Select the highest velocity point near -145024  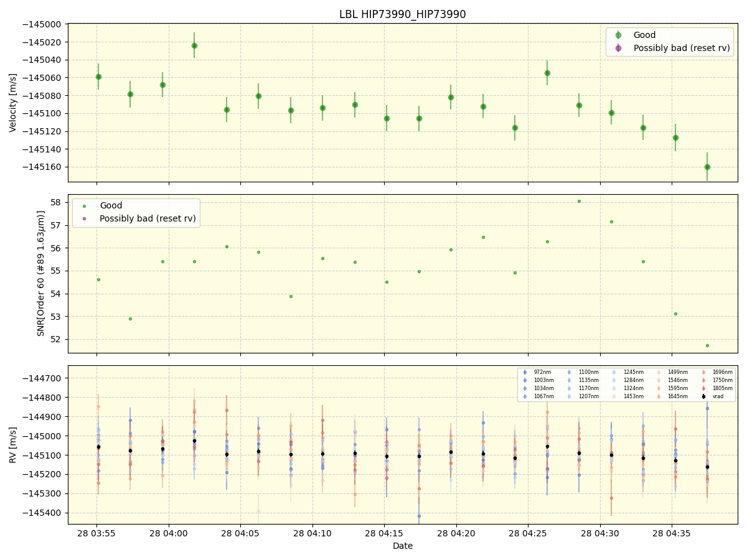coord(194,45)
